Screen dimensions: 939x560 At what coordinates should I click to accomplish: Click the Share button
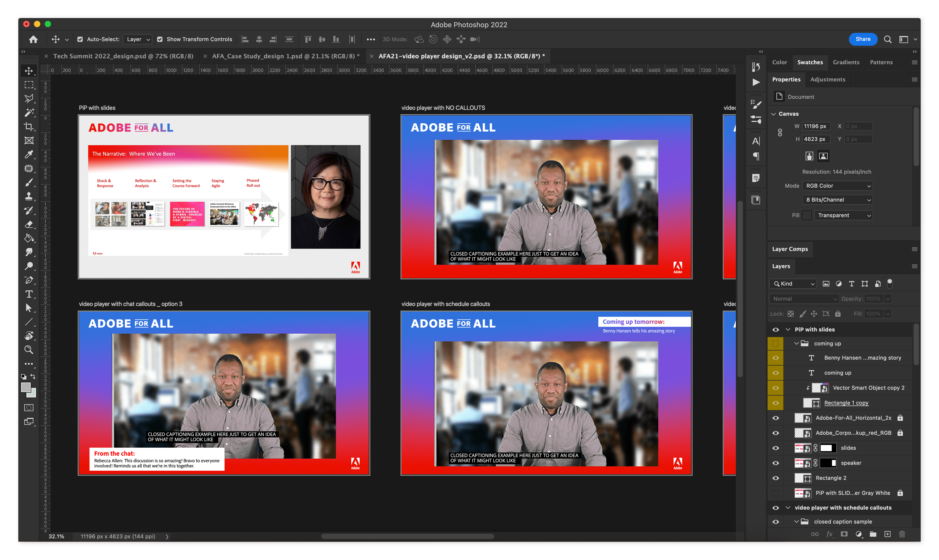click(x=863, y=39)
